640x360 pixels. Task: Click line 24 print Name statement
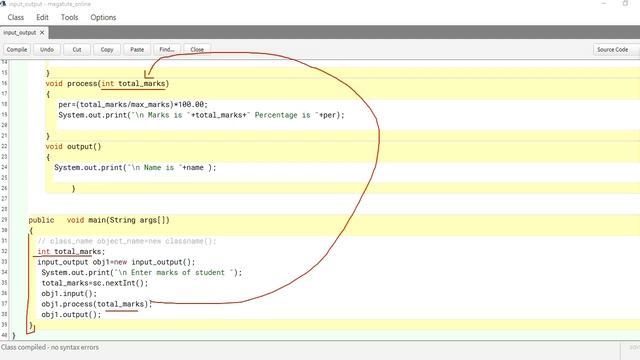click(x=135, y=168)
